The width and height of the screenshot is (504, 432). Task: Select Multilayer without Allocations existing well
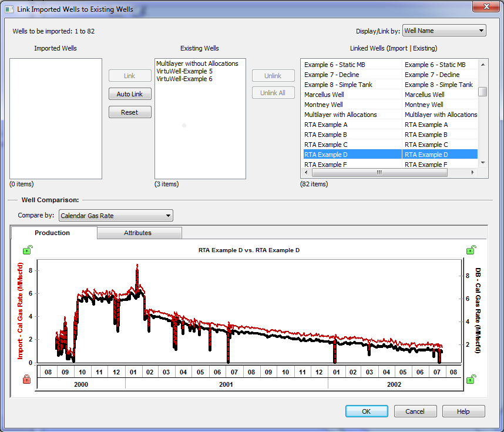pos(197,63)
